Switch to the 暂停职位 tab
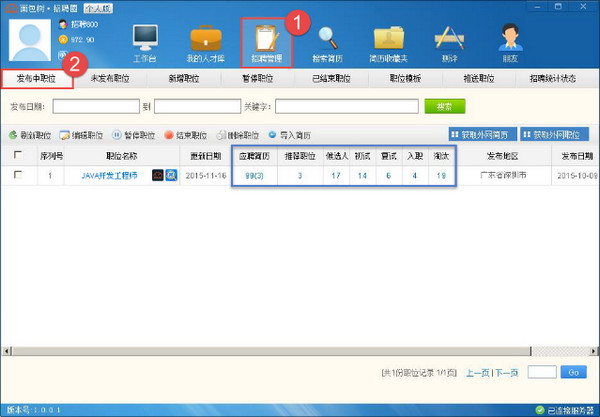Screen dimensions: 600x417 coord(258,79)
